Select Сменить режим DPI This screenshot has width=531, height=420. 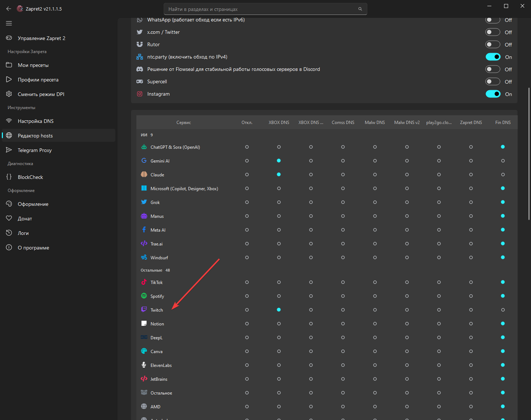pyautogui.click(x=59, y=94)
